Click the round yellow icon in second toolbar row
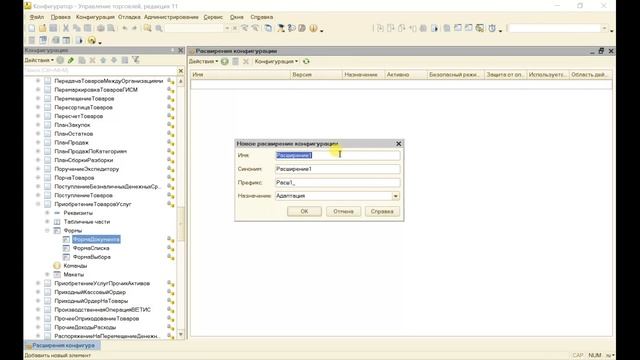 click(92, 40)
